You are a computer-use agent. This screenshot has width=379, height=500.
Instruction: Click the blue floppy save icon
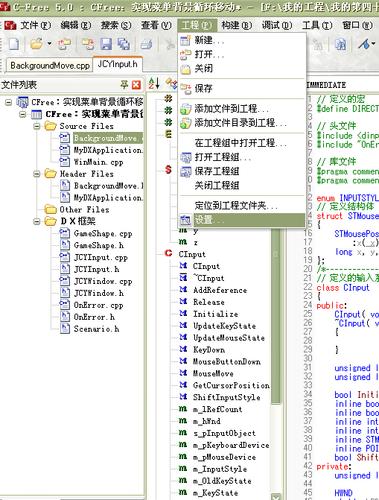106,44
